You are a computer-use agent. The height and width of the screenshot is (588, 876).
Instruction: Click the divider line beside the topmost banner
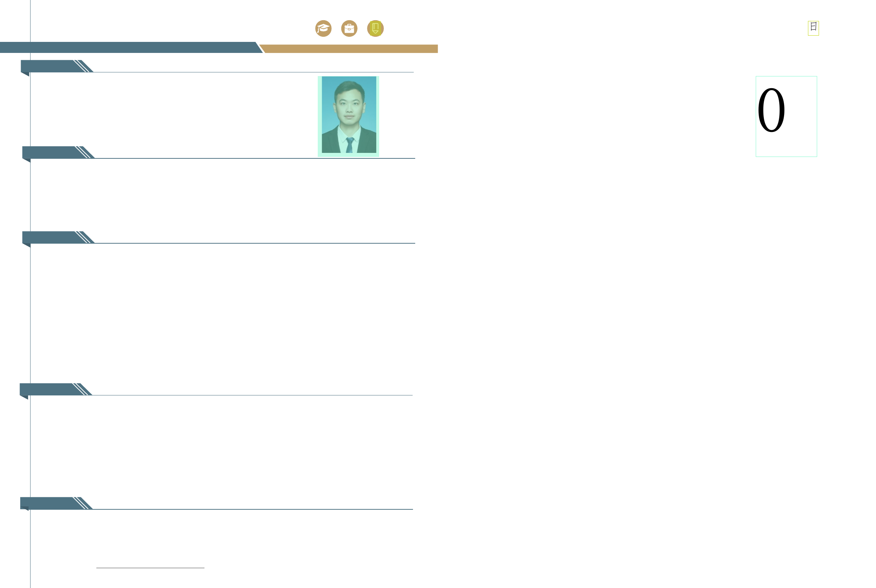coord(253,72)
